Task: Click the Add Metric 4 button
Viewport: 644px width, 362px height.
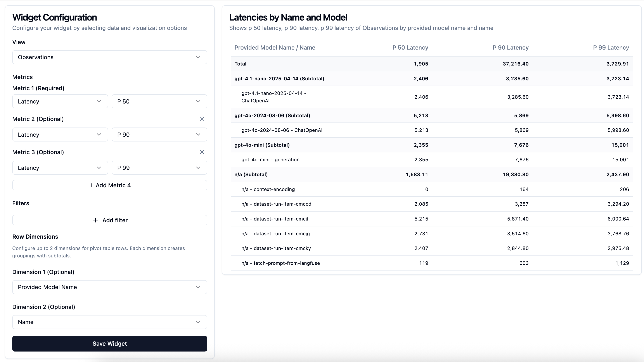Action: pyautogui.click(x=109, y=185)
